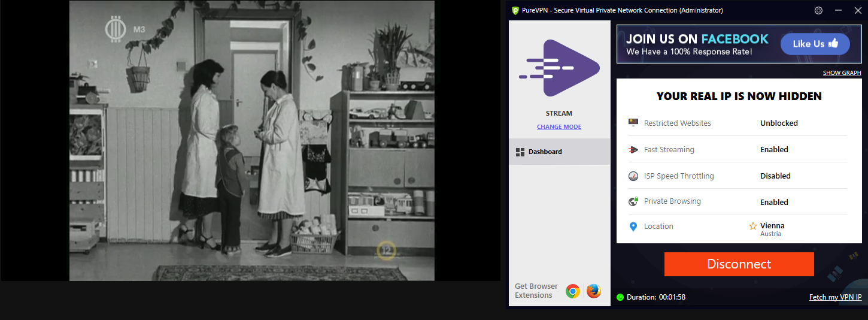Click the Fast Streaming Enabled value

point(774,149)
